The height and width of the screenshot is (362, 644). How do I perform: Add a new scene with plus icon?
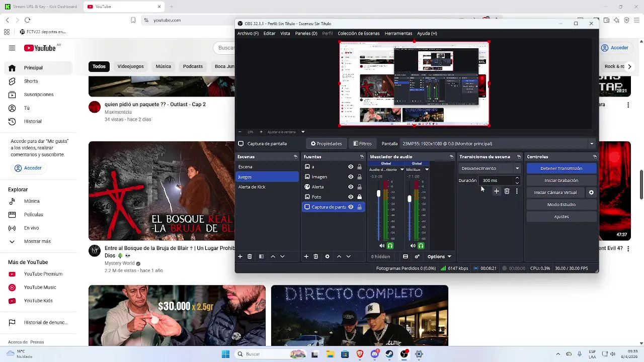[240, 256]
